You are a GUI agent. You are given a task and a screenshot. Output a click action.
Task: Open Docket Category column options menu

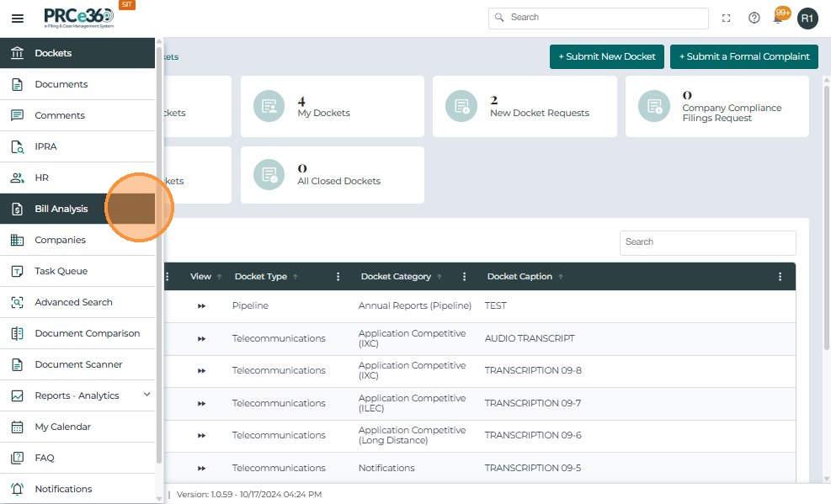(465, 277)
